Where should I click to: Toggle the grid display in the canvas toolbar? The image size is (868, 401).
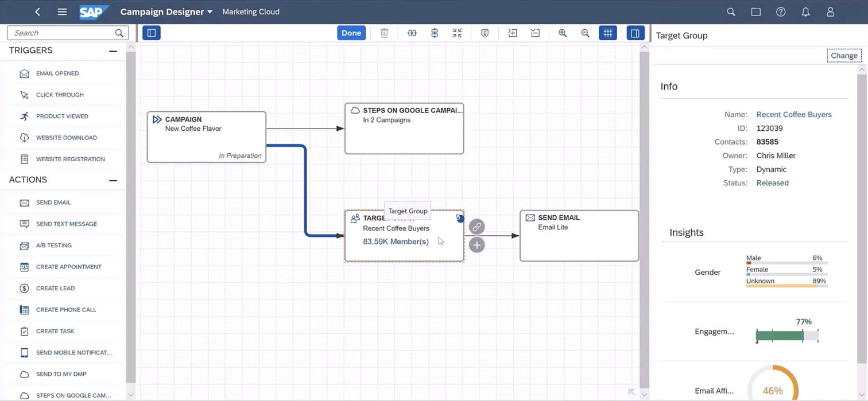[x=607, y=33]
